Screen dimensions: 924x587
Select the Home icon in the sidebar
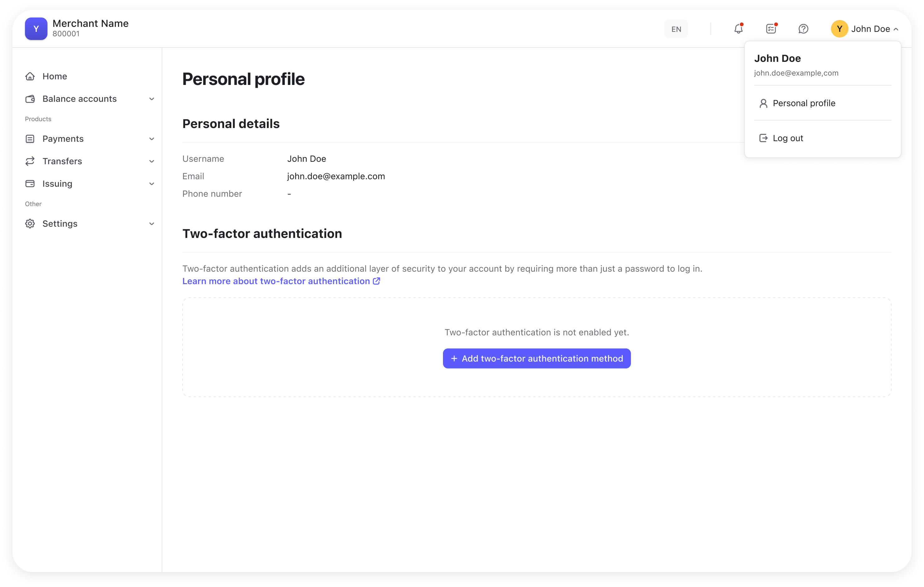coord(30,76)
